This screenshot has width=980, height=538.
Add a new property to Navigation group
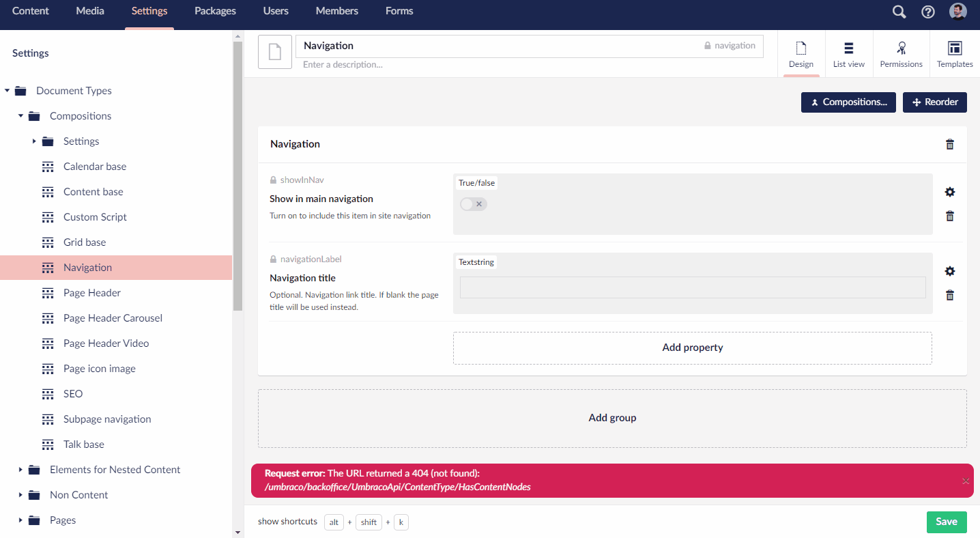click(692, 348)
